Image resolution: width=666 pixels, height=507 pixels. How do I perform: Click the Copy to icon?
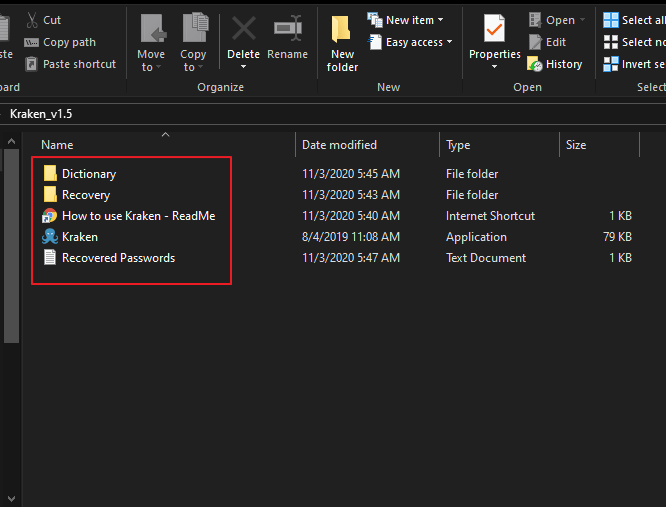pyautogui.click(x=195, y=28)
